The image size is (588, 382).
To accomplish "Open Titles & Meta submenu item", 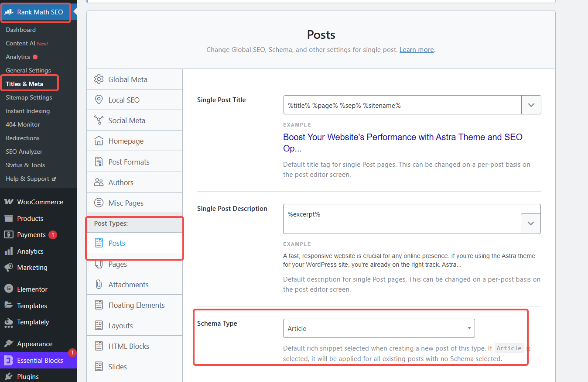I will pos(24,84).
